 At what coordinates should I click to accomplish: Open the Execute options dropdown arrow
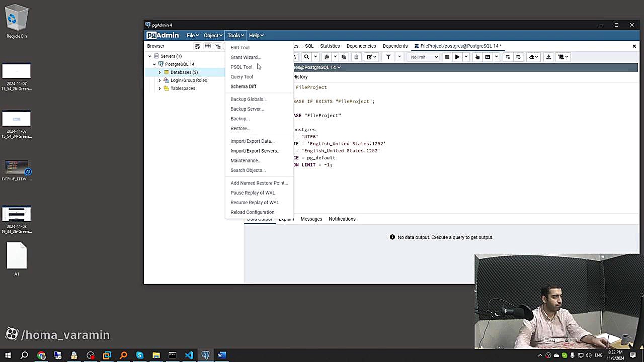point(466,57)
